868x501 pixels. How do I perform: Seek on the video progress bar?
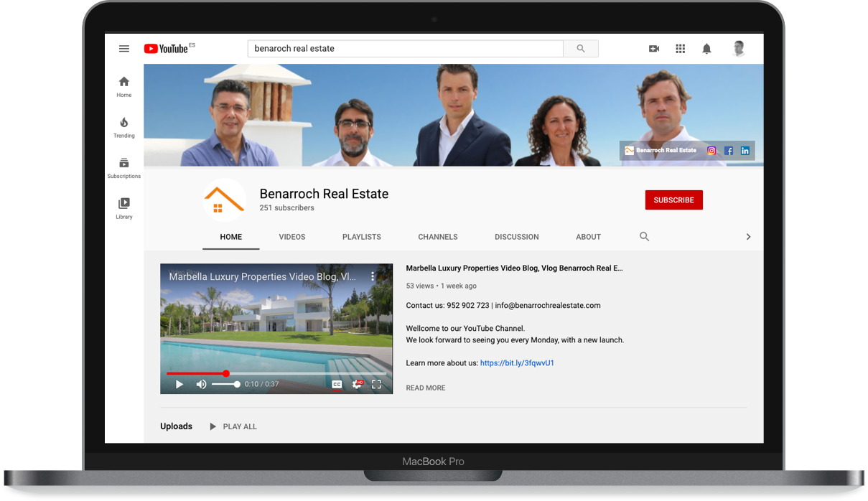[x=276, y=373]
